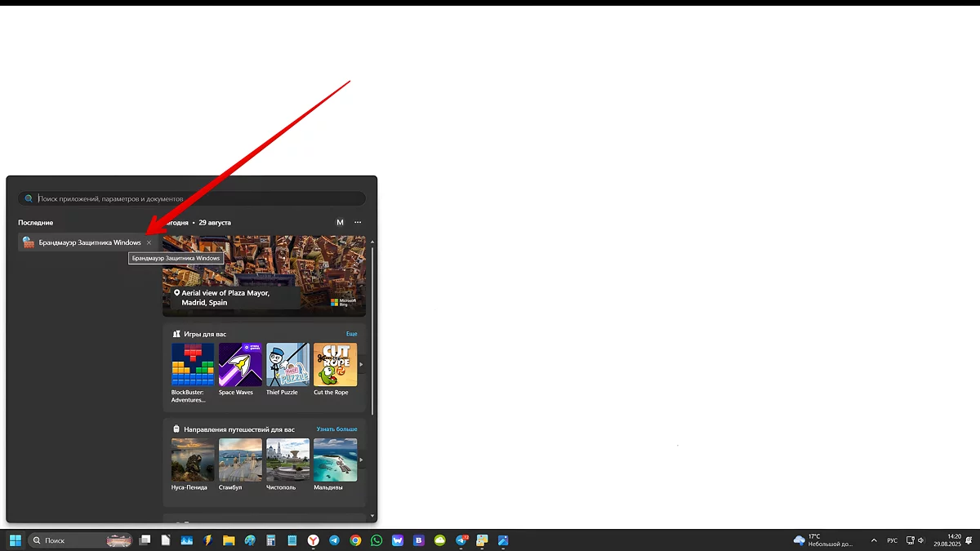
Task: Click 'Узнать больше' in travel destinations
Action: pos(336,429)
